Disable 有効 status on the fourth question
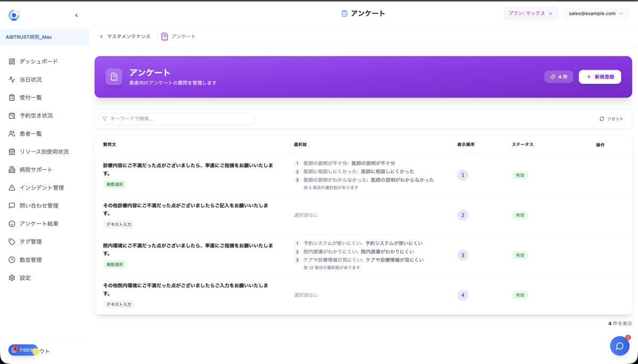The height and width of the screenshot is (364, 638). 519,295
